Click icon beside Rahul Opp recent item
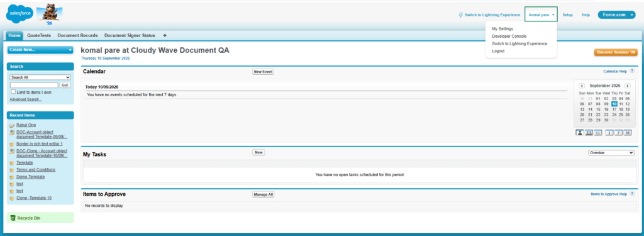Viewport: 644px width, 236px height. click(11, 125)
